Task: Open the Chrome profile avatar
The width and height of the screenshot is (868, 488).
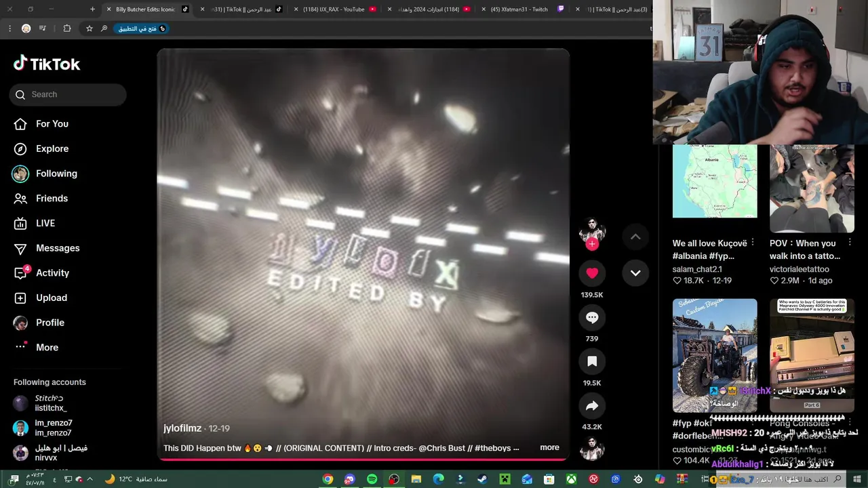Action: point(26,28)
